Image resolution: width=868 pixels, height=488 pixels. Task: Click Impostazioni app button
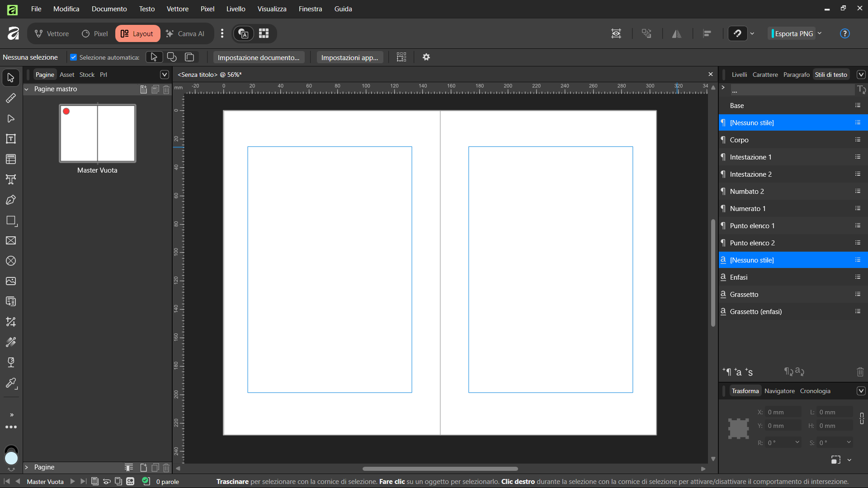tap(349, 57)
